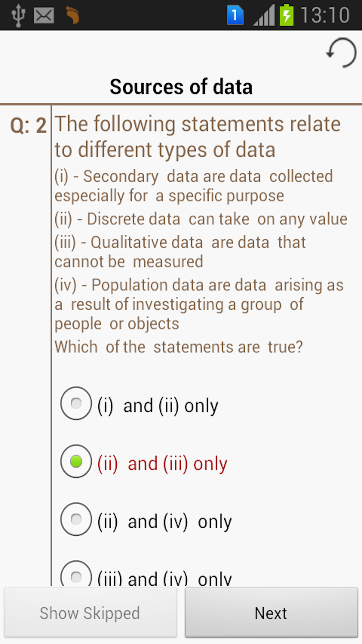The image size is (362, 644).
Task: Choose the "(ii) and (iv) only" radio button
Action: (x=76, y=519)
